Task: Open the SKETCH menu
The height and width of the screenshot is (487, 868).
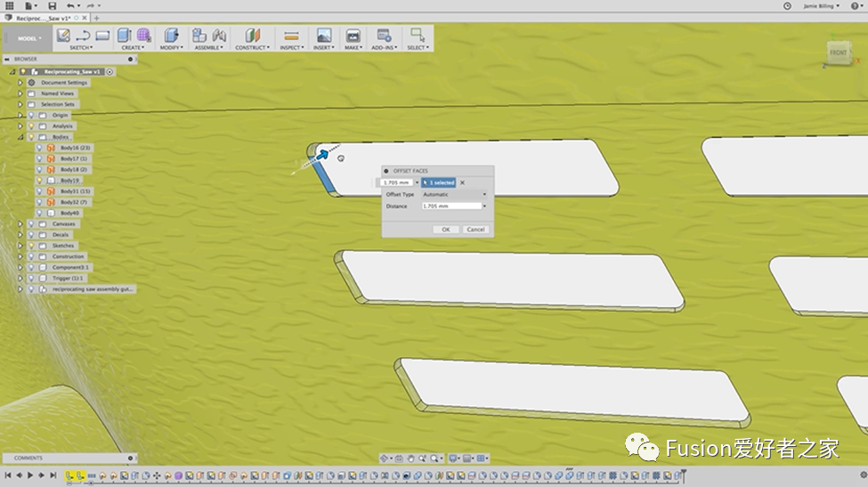Action: (81, 47)
